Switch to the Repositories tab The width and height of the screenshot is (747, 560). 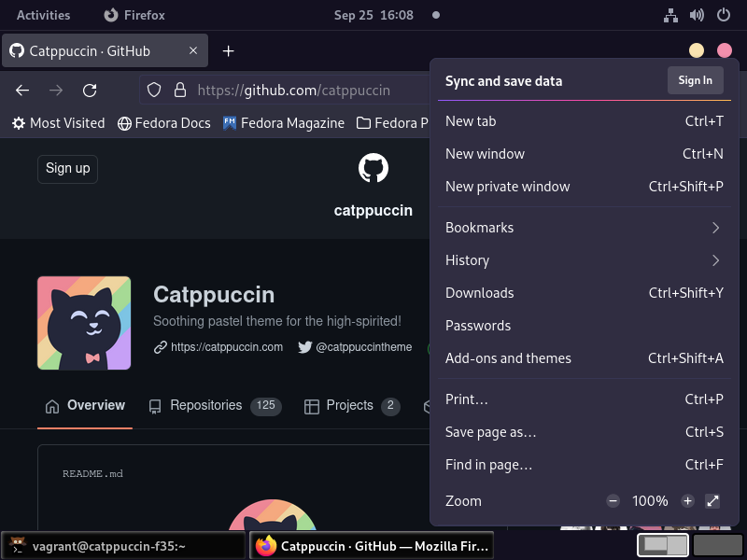pyautogui.click(x=215, y=406)
